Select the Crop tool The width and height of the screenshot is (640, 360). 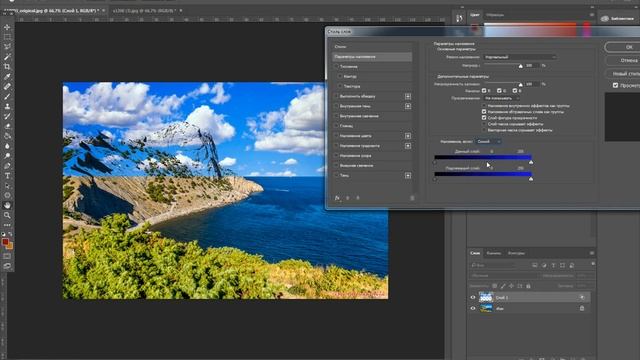tap(7, 67)
